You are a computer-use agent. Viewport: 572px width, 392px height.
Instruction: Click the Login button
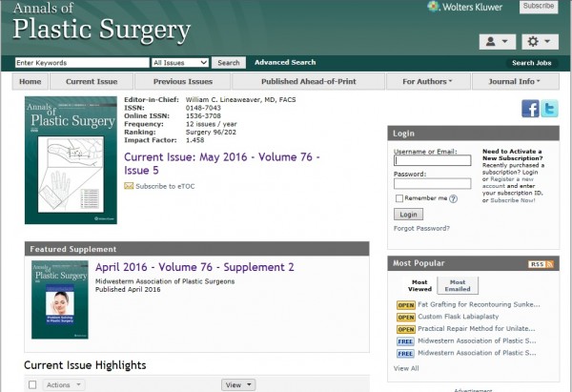(408, 215)
